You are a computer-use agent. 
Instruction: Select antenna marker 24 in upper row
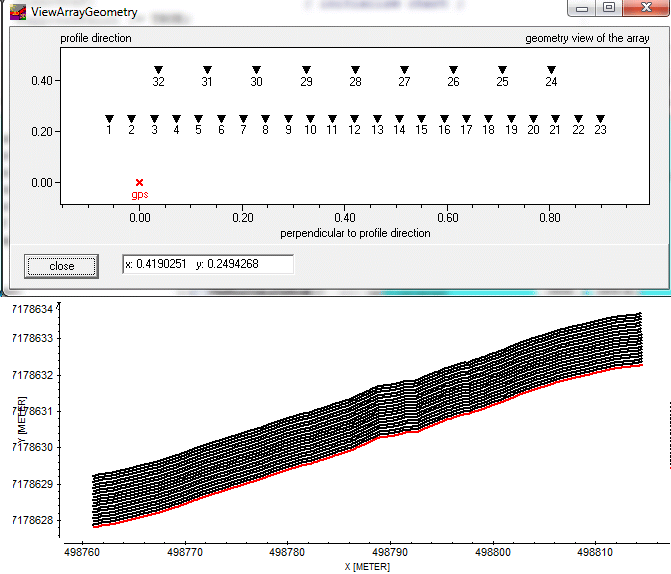tap(551, 70)
